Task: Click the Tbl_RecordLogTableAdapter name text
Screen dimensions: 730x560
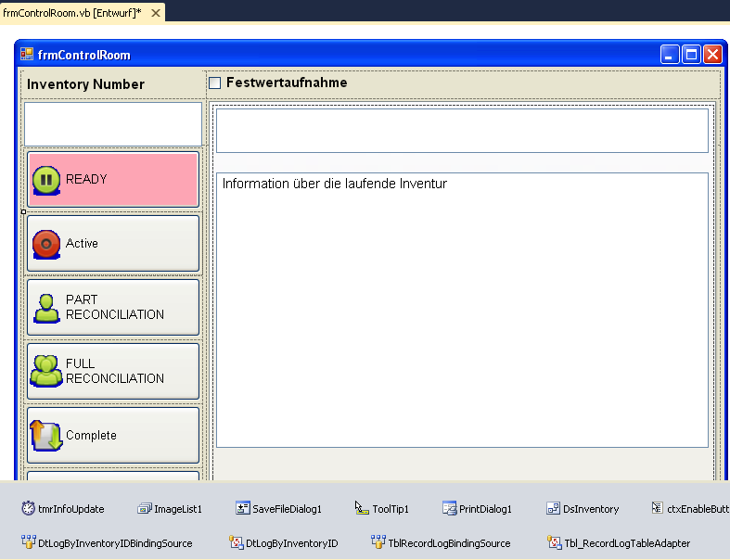Action: pos(627,543)
